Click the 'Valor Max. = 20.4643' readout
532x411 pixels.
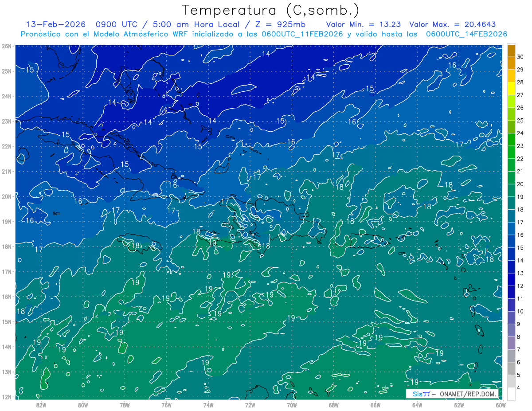tap(453, 24)
